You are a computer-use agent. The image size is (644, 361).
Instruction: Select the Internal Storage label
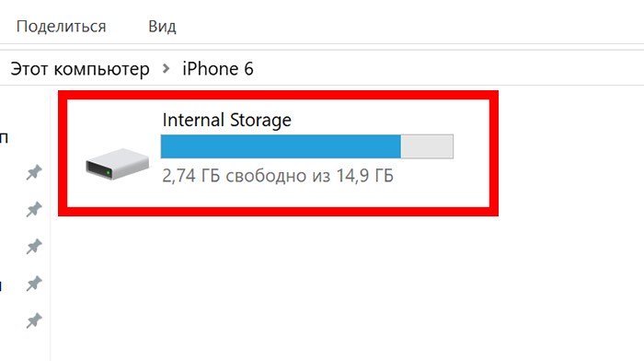226,120
